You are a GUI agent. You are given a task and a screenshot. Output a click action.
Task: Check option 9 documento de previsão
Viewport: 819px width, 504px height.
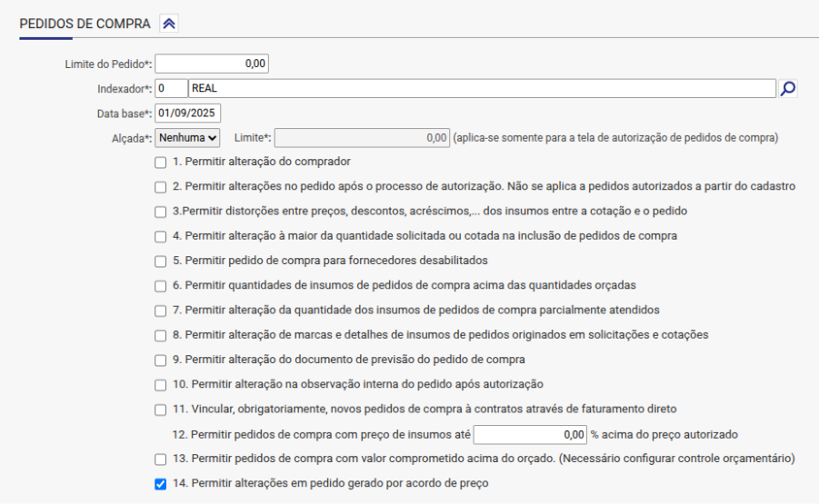click(160, 361)
